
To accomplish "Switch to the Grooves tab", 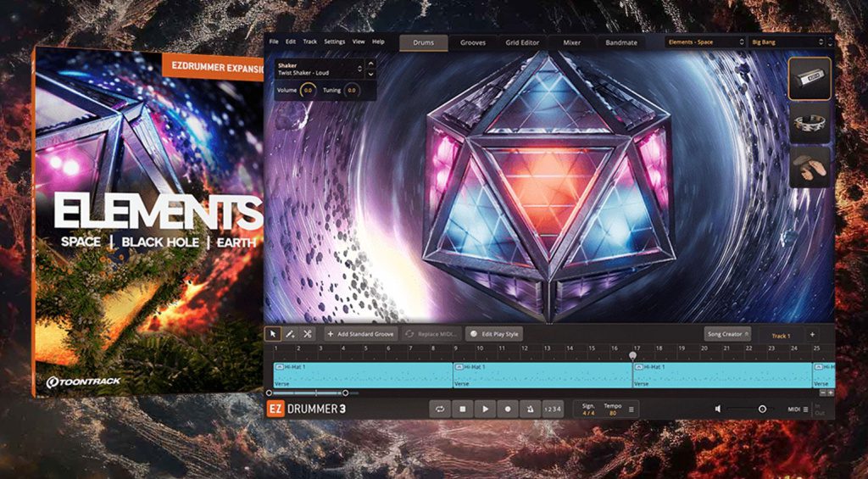I will tap(473, 42).
